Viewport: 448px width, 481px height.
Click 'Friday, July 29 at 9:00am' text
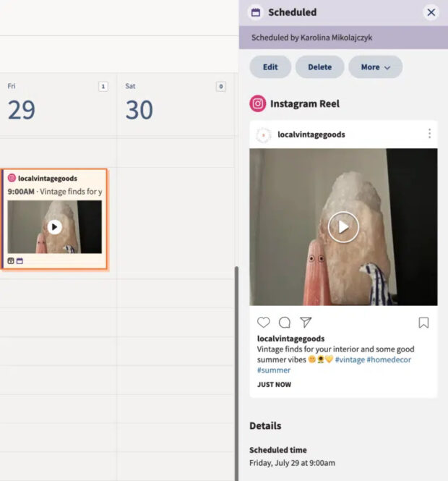292,463
